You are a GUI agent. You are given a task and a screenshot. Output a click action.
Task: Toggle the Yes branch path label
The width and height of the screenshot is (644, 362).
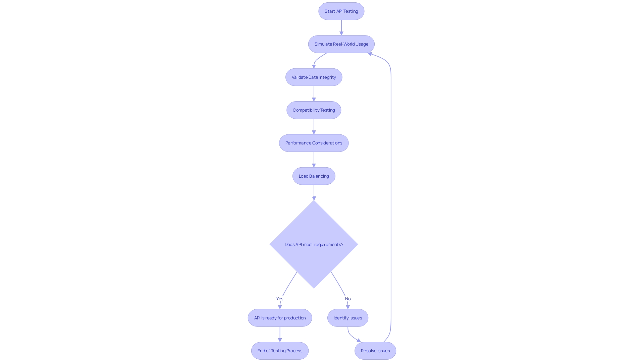pyautogui.click(x=279, y=298)
